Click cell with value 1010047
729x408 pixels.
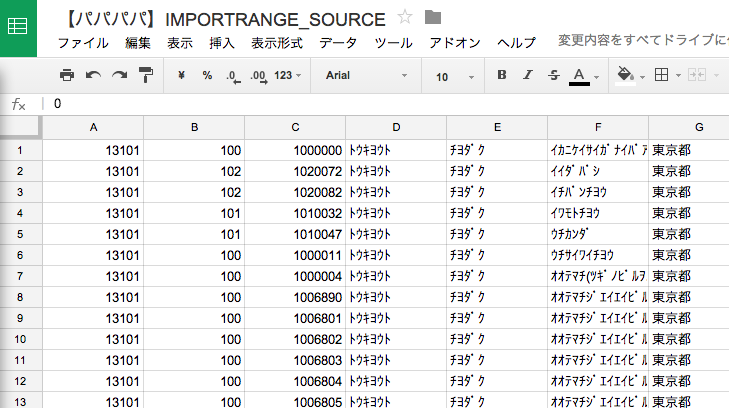click(295, 234)
